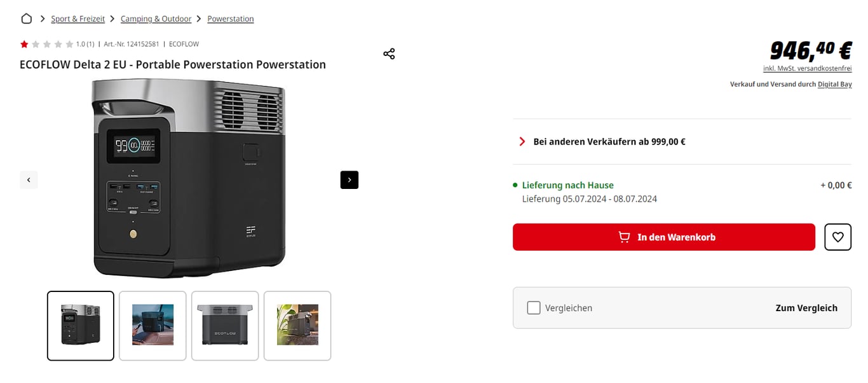This screenshot has height=383, width=868.
Task: Open Zum Vergleich comparison link
Action: [806, 308]
